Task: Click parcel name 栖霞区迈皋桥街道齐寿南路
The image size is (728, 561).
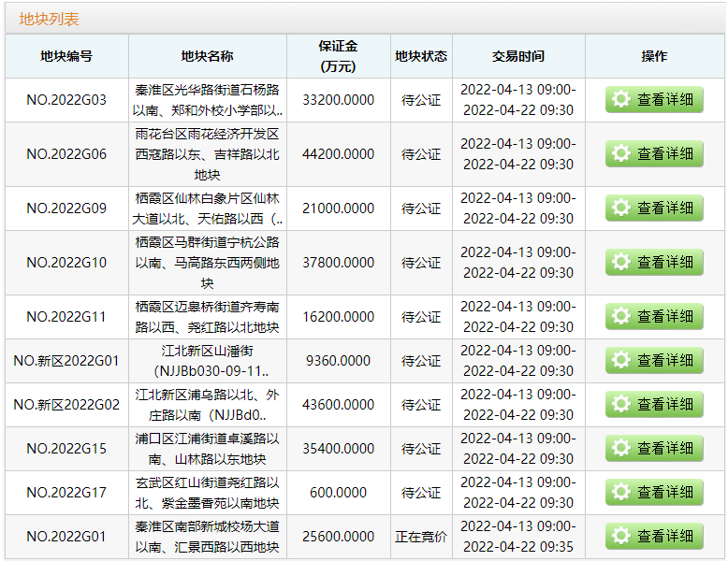Action: [207, 317]
